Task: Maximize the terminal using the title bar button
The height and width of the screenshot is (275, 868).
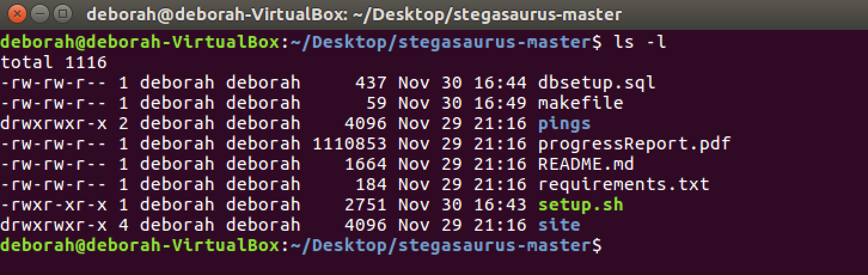Action: 61,13
